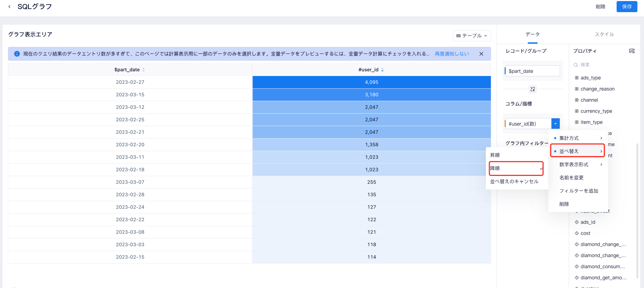The image size is (644, 288).
Task: Click the type icon beside channel
Action: [x=577, y=100]
